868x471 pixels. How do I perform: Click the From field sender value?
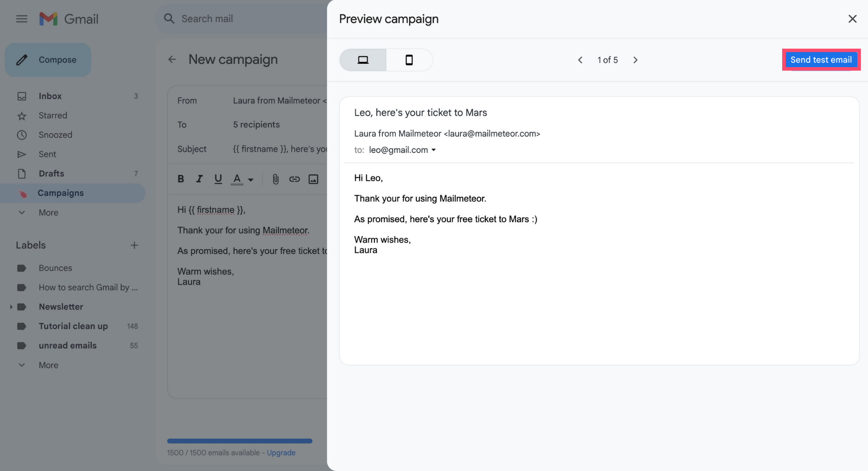point(279,101)
